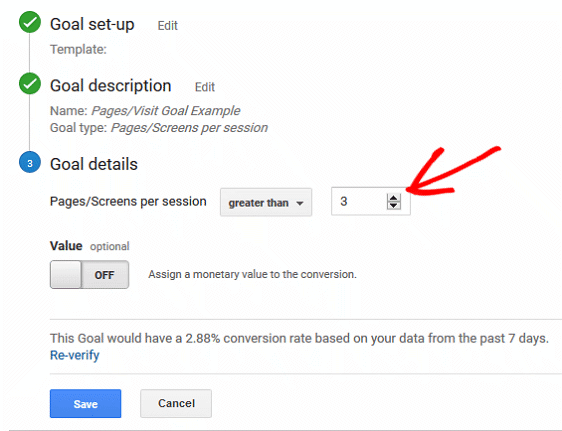Image resolution: width=562 pixels, height=431 pixels.
Task: Click the green checkmark beside Goal description
Action: [30, 83]
